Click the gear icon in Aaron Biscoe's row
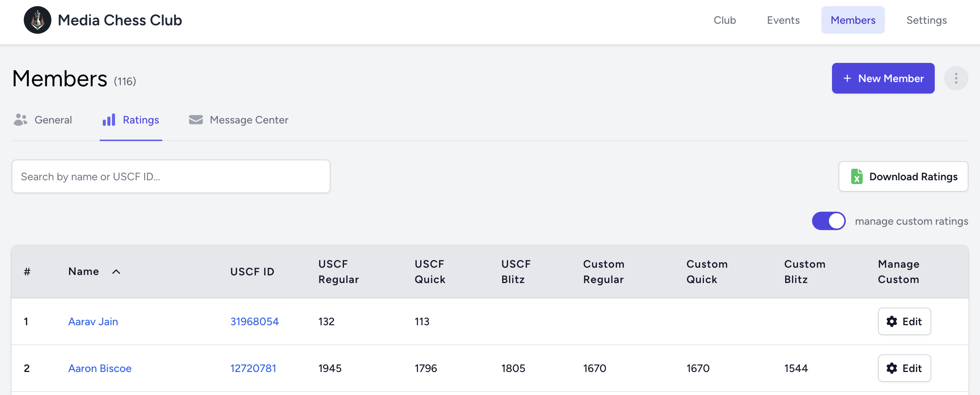This screenshot has width=980, height=395. [892, 368]
